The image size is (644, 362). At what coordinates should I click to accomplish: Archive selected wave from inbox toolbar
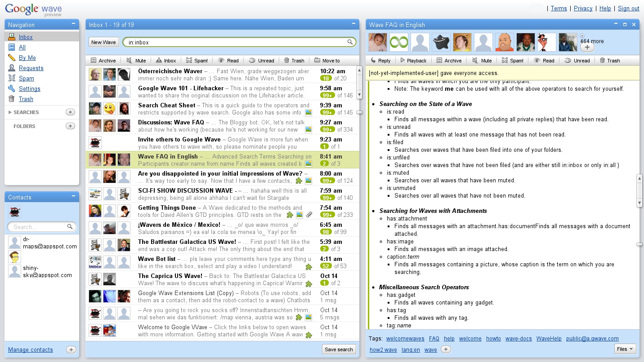(x=103, y=61)
